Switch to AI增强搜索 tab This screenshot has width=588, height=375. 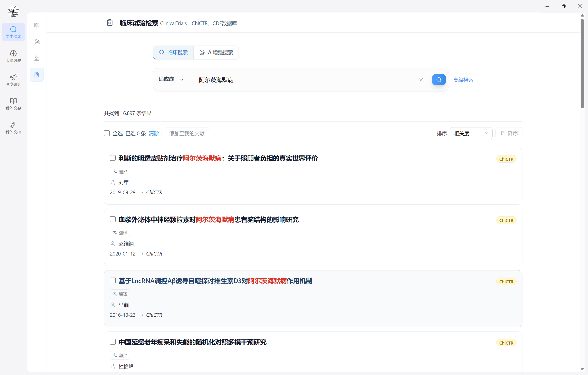(216, 52)
